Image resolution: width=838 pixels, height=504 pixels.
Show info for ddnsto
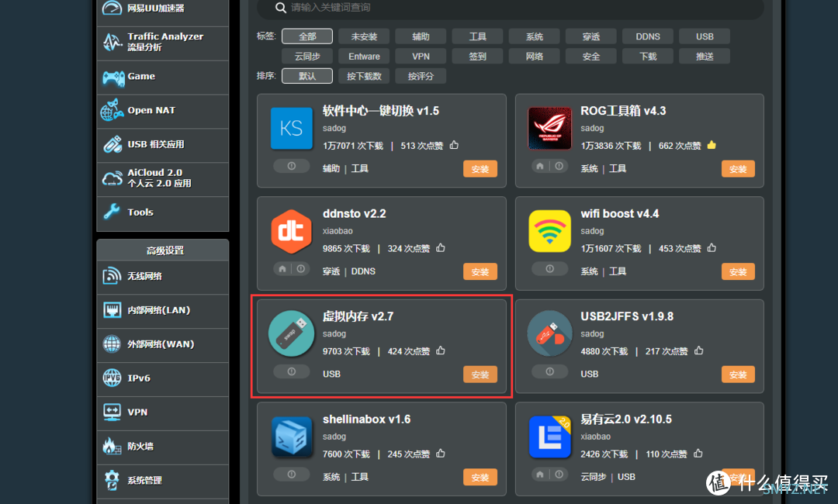point(301,268)
